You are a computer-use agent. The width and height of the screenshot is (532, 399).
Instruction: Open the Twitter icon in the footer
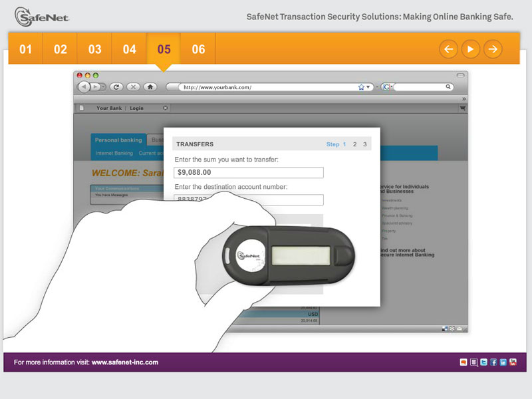coord(483,362)
